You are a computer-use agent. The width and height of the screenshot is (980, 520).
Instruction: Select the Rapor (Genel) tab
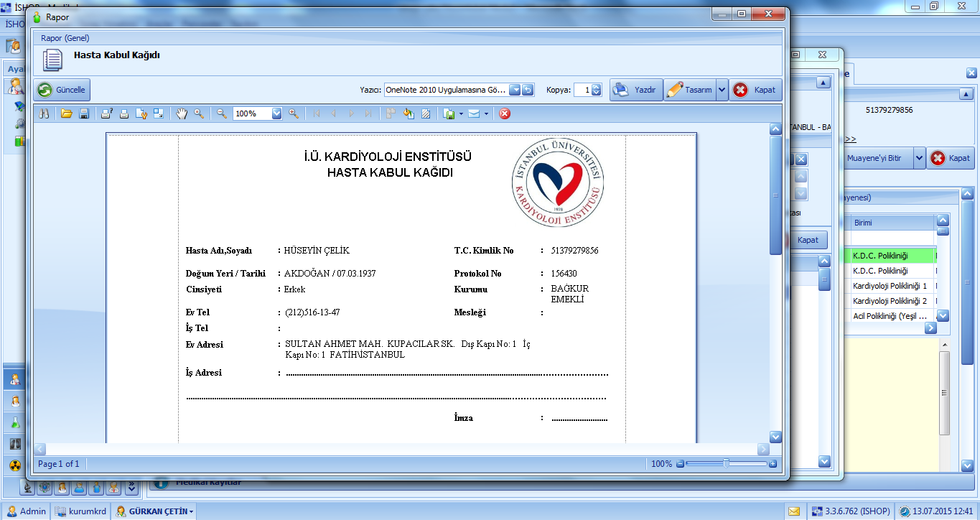[x=65, y=38]
